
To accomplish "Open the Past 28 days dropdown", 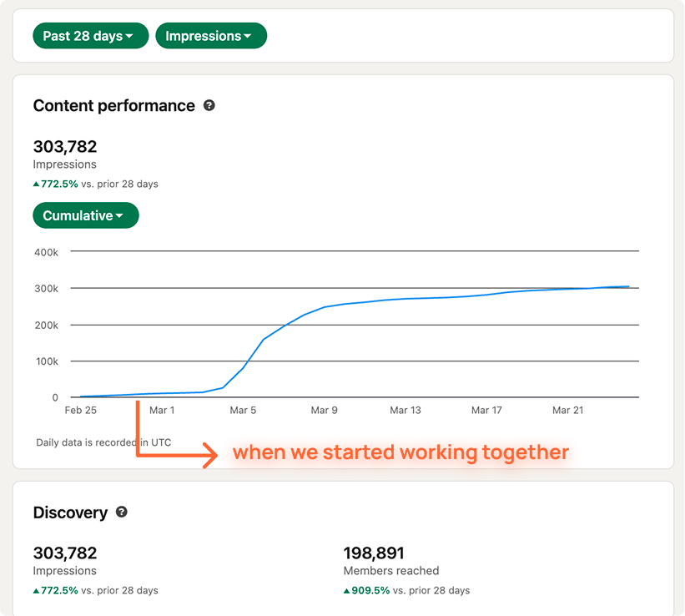I will [x=90, y=36].
